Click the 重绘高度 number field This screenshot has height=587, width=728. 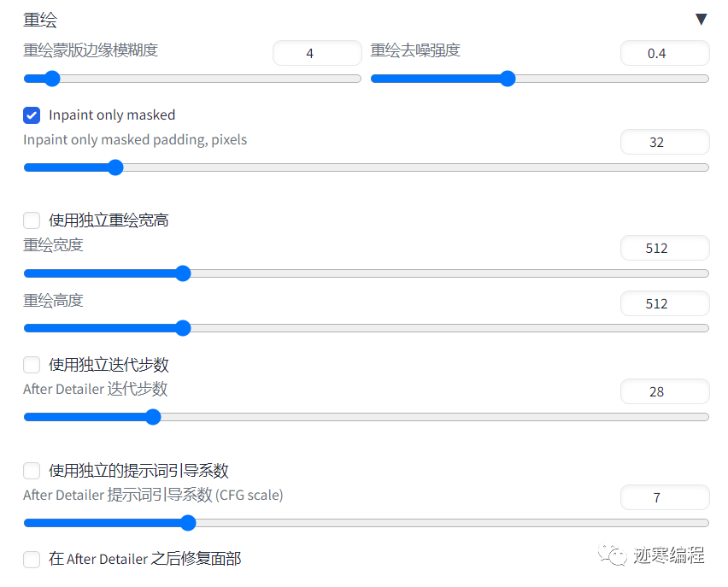click(664, 303)
